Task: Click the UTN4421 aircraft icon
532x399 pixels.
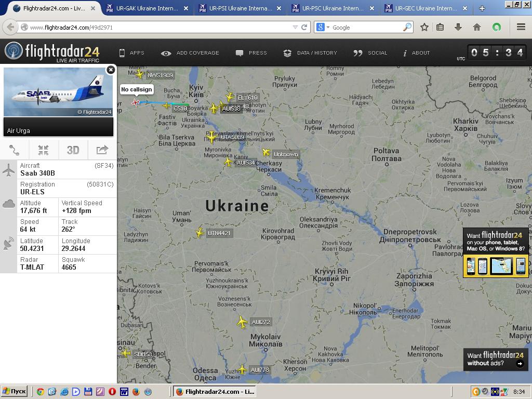Action: pos(200,233)
